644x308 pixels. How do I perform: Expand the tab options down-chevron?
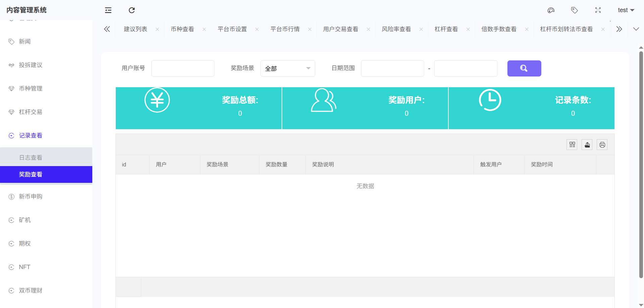[x=636, y=29]
